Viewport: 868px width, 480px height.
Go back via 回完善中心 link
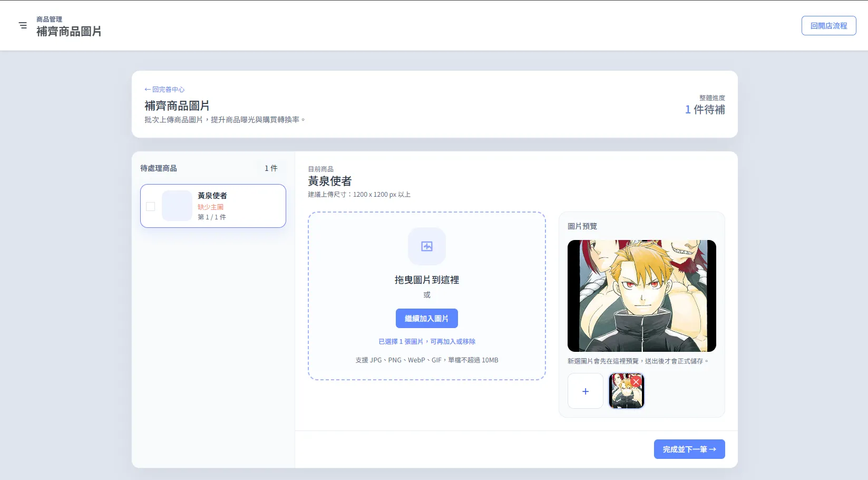(x=164, y=90)
